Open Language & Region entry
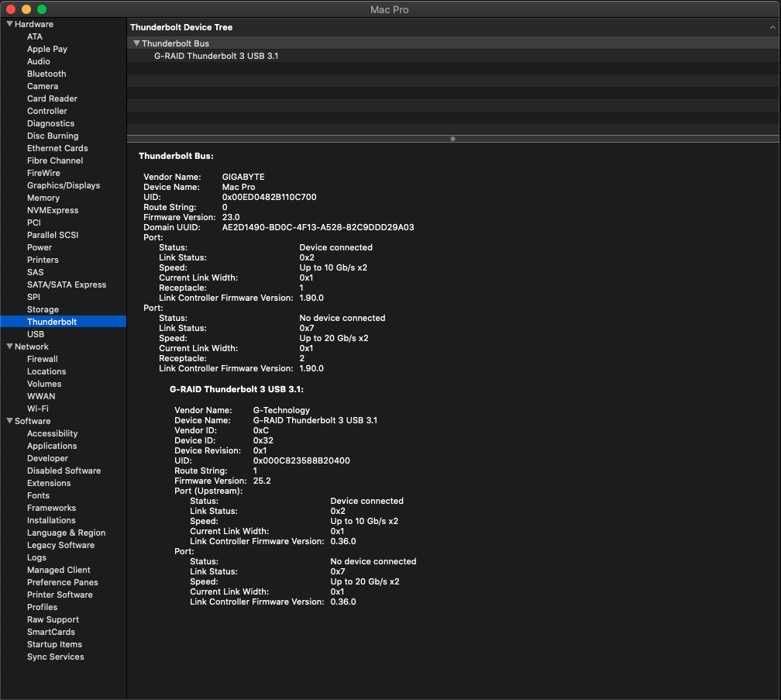The image size is (781, 700). tap(67, 533)
